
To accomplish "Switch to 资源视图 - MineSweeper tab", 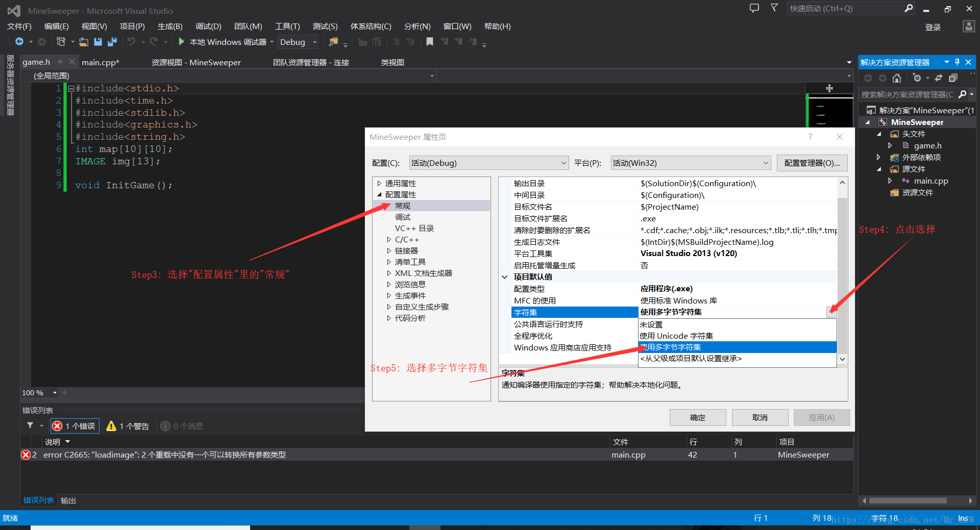I will click(x=196, y=62).
